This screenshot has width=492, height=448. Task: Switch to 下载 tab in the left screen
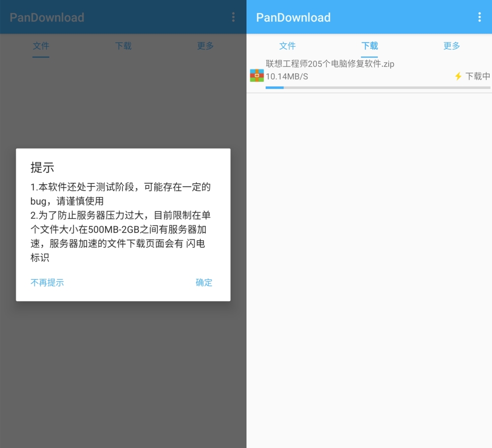[x=123, y=46]
